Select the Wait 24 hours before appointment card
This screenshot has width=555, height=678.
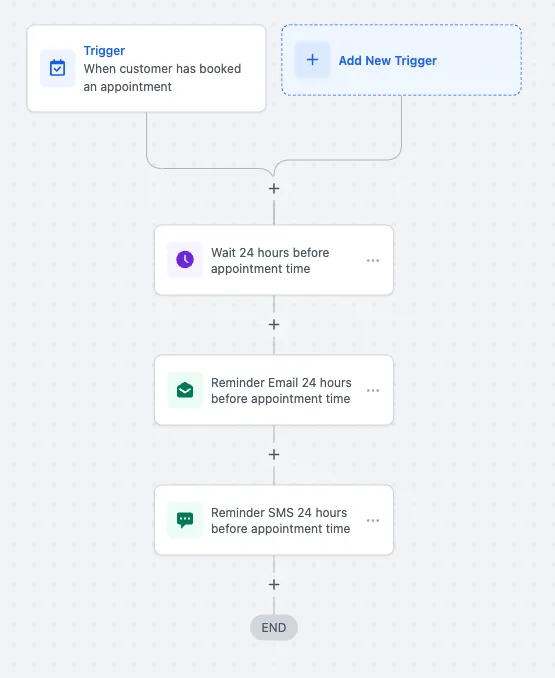pos(274,260)
